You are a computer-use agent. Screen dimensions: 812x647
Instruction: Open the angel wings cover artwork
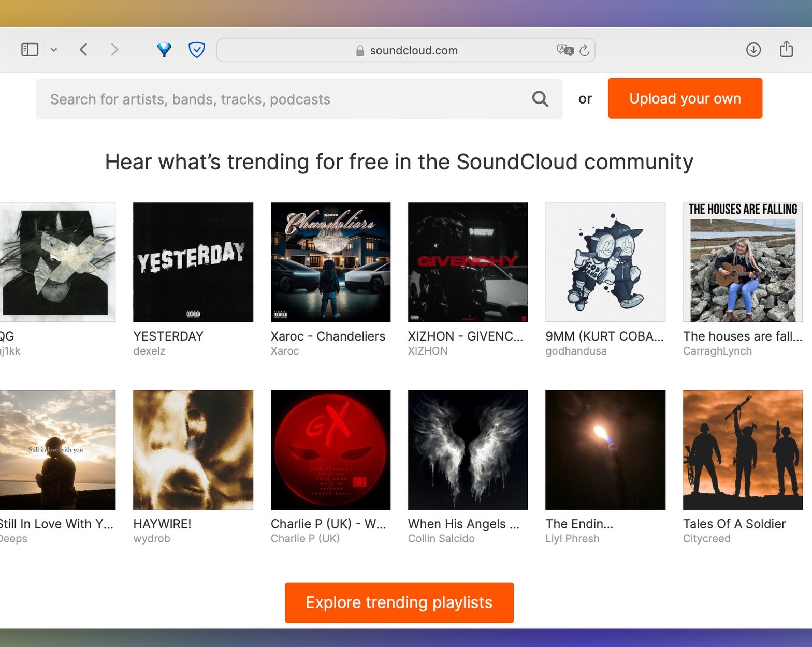click(x=468, y=450)
